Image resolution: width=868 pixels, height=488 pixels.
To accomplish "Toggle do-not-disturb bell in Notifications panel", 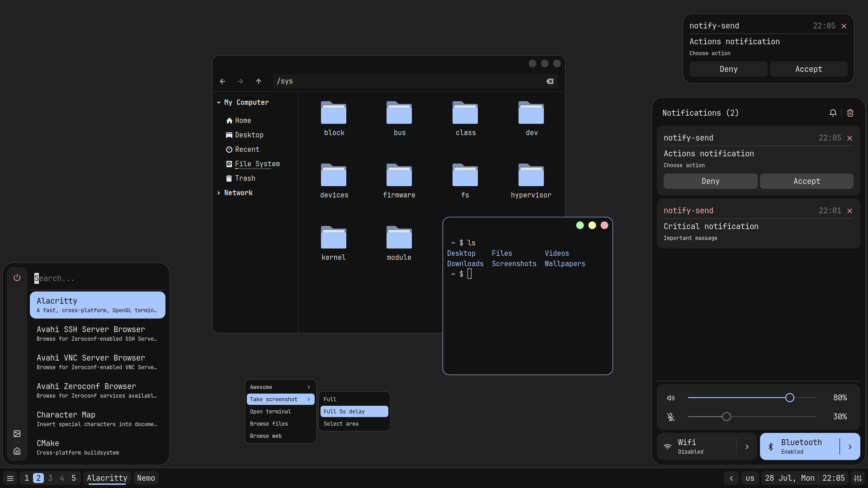I will tap(833, 113).
